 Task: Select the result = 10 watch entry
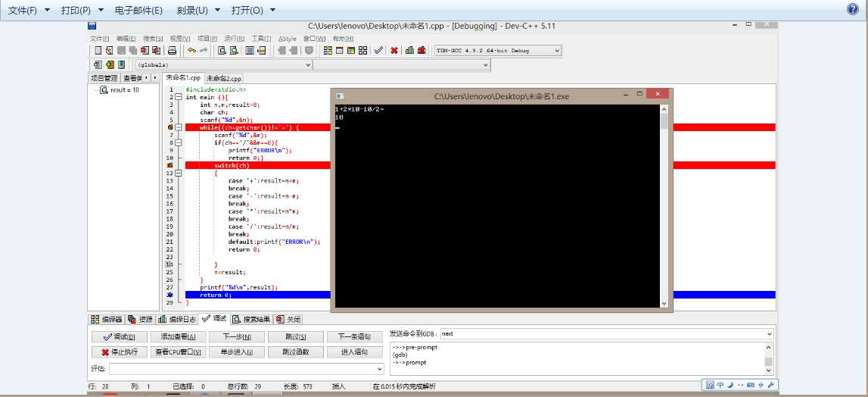tap(125, 90)
